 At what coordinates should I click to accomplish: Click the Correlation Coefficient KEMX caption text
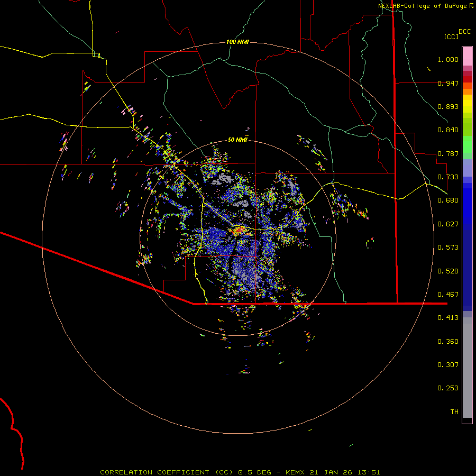tap(240, 472)
